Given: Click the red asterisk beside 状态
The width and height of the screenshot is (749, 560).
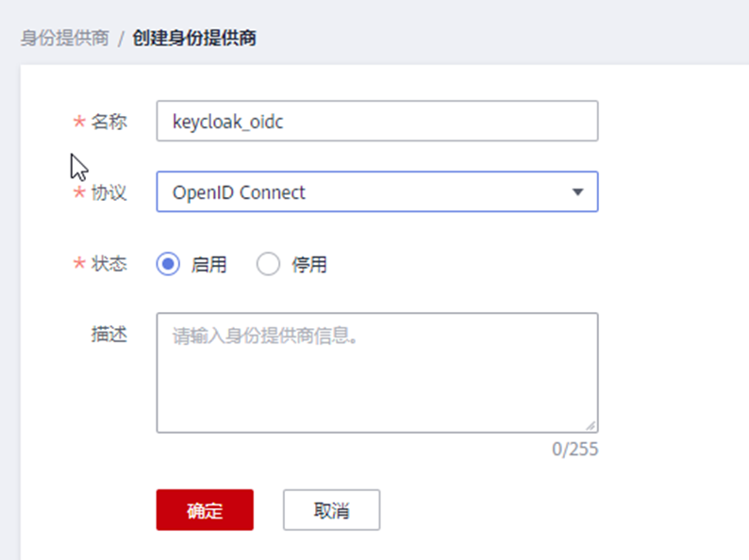Looking at the screenshot, I should [x=79, y=265].
